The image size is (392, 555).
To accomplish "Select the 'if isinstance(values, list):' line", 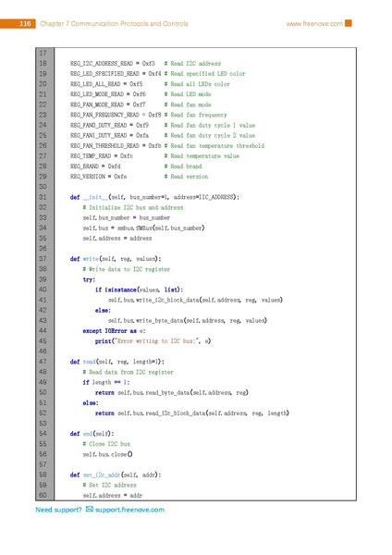I will point(139,290).
